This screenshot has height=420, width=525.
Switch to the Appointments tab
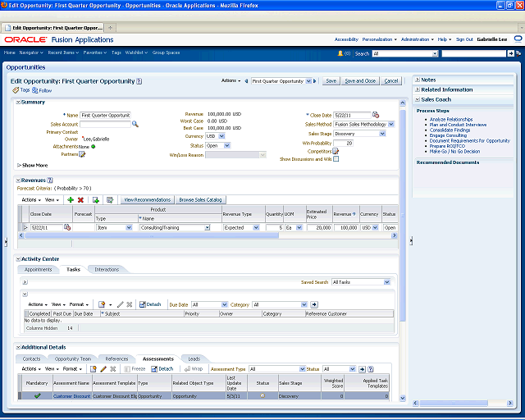tap(39, 270)
